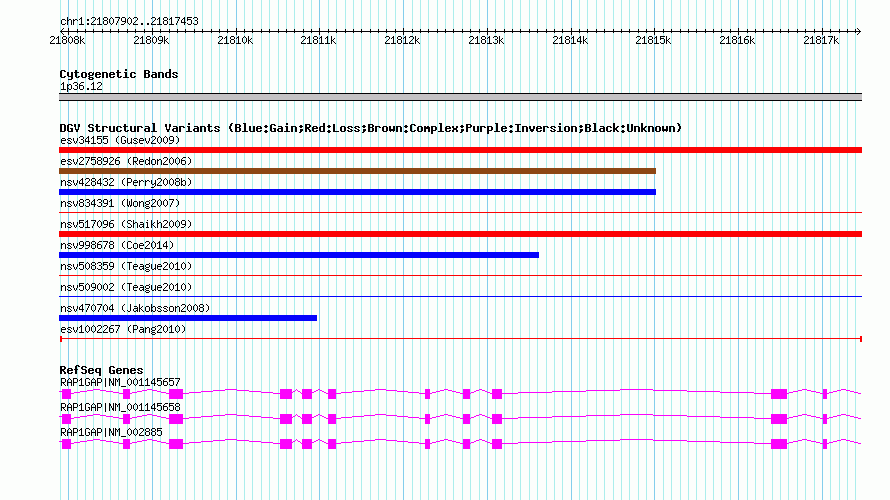
Task: Click the nsv517096 (Shaikh2009) red loss bar
Action: [x=460, y=234]
